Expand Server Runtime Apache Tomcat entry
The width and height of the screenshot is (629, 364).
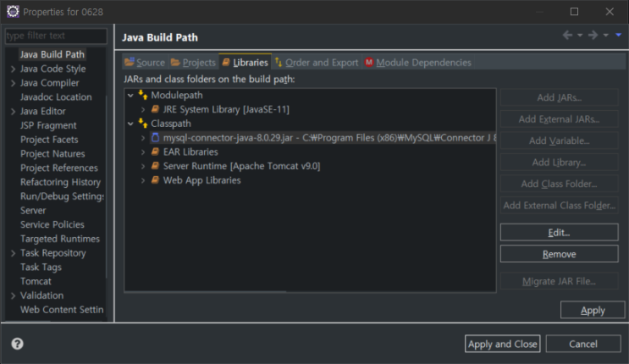(143, 166)
